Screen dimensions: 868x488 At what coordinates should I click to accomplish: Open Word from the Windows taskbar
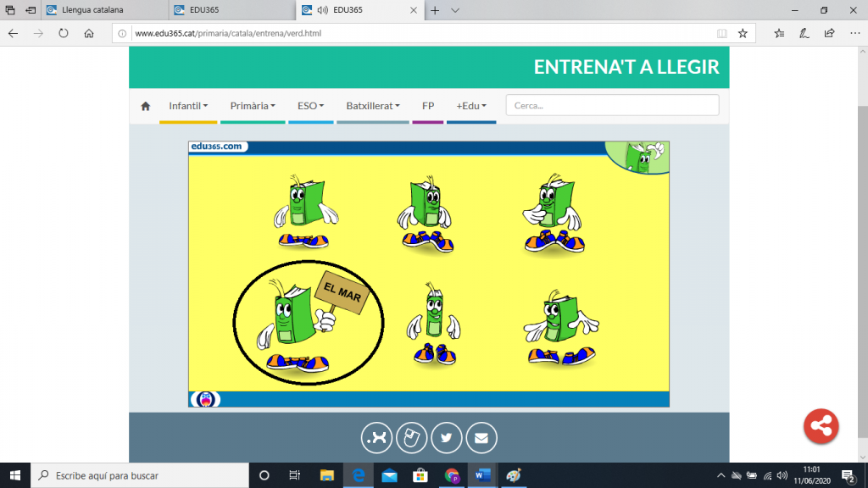(482, 475)
